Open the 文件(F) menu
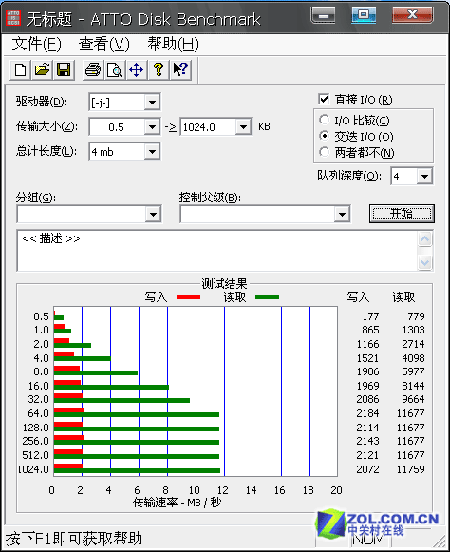This screenshot has height=552, width=450. click(x=36, y=44)
